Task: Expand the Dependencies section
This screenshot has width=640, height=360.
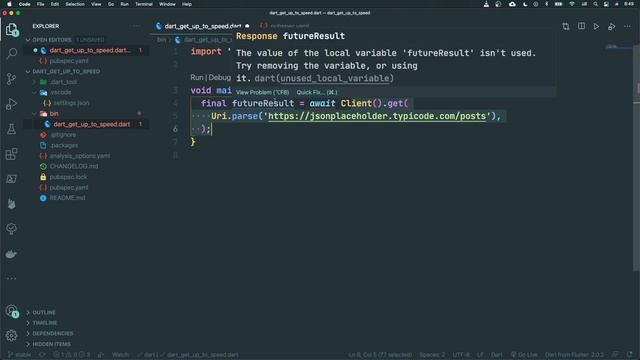Action: click(x=53, y=333)
